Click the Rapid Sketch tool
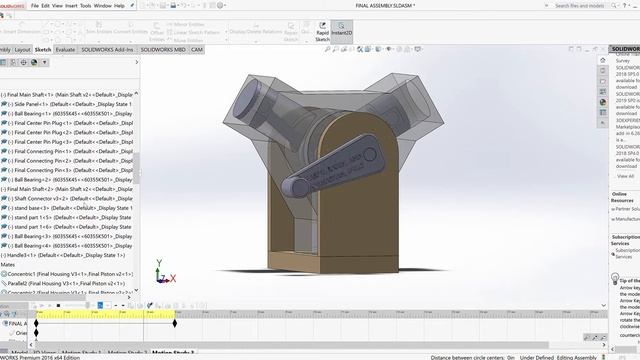Viewport: 640px width, 360px height. (x=322, y=32)
